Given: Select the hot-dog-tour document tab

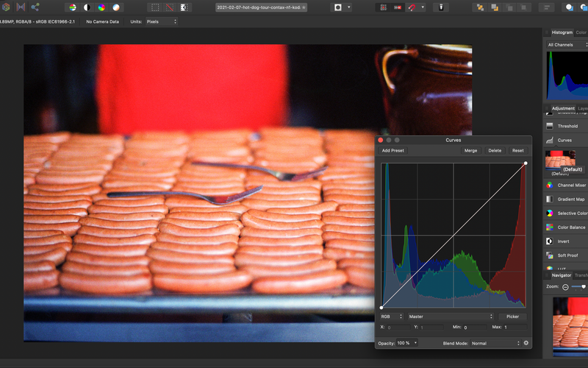Looking at the screenshot, I should coord(262,7).
